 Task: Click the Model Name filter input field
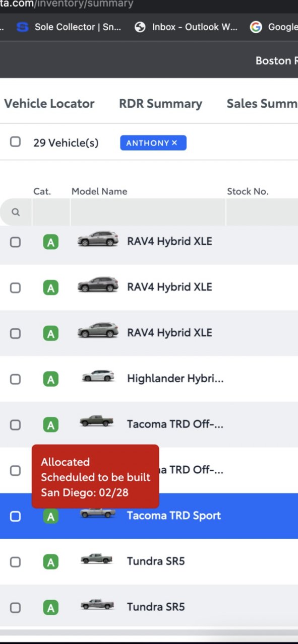point(148,212)
